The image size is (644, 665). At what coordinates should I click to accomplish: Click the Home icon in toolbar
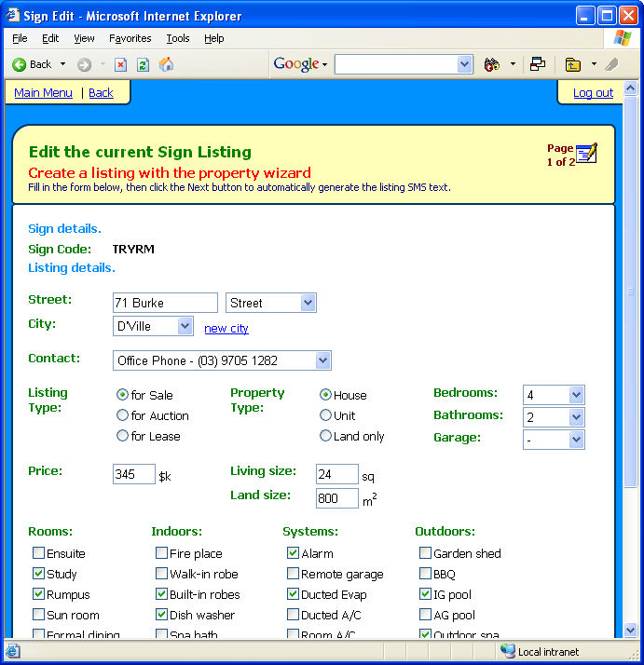[166, 64]
